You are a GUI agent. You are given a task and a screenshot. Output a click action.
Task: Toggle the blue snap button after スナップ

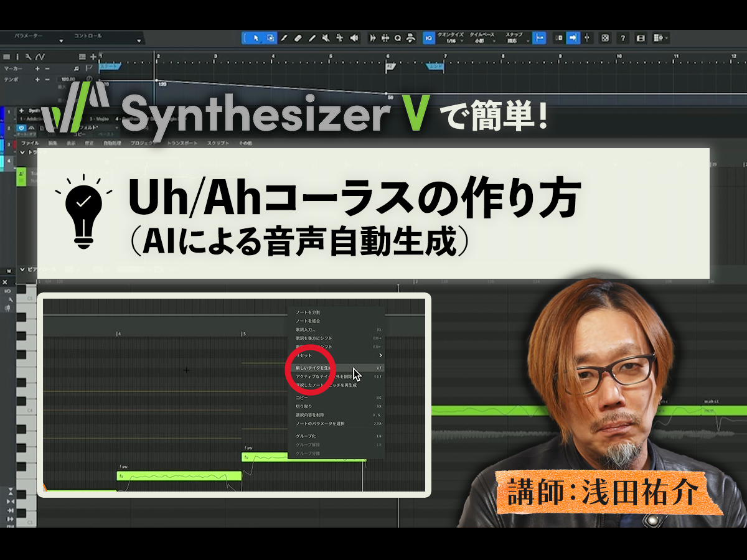tap(539, 38)
